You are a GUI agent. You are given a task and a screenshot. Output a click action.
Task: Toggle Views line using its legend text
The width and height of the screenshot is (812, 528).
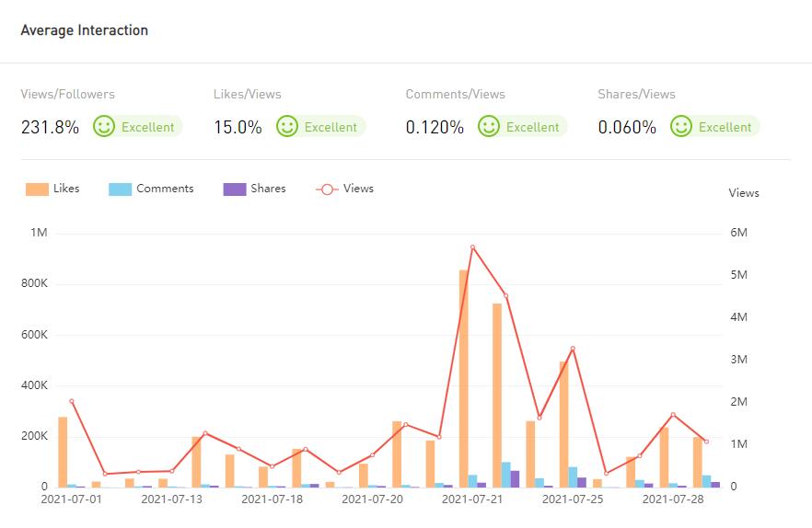358,189
